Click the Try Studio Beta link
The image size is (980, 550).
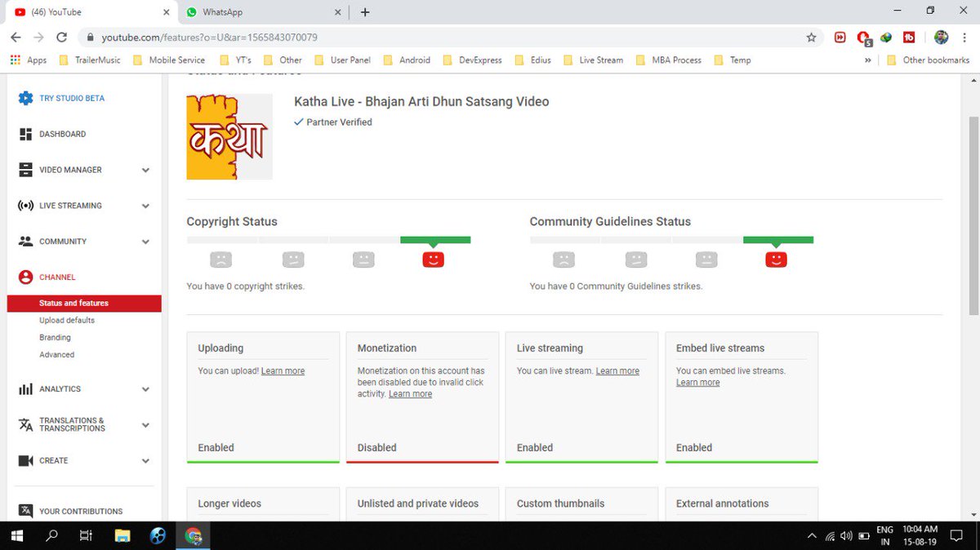pos(72,98)
